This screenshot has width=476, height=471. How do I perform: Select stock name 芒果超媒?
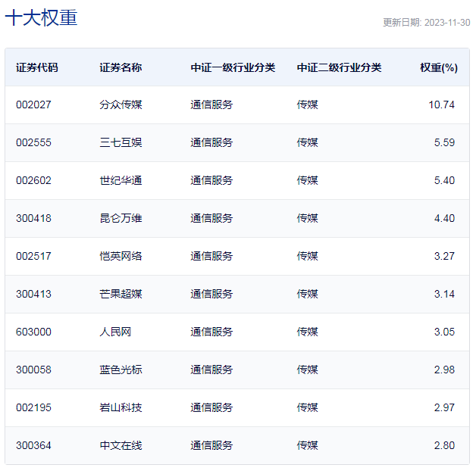121,294
